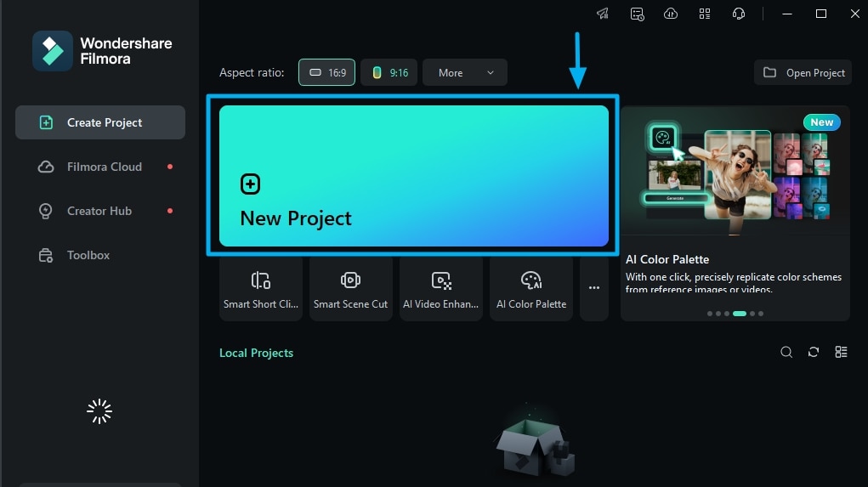Image resolution: width=868 pixels, height=487 pixels.
Task: Open the customer support headset icon
Action: (739, 14)
